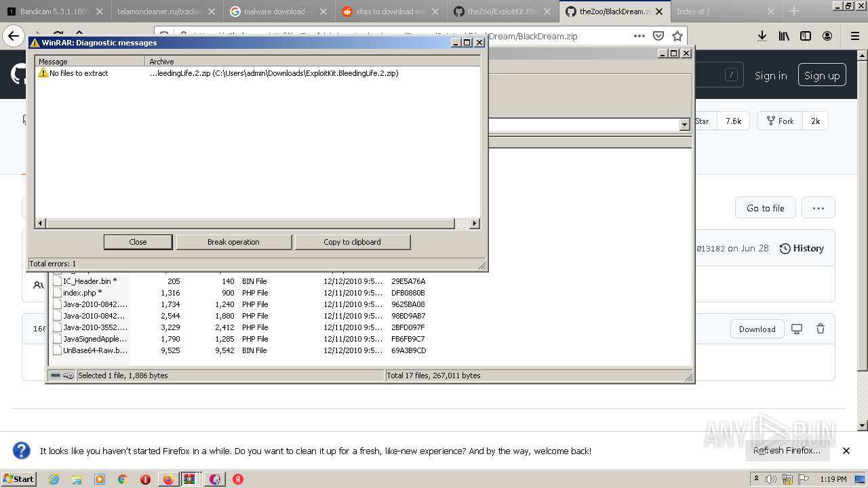Click Close in WinRAR diagnostic dialog

pyautogui.click(x=138, y=242)
